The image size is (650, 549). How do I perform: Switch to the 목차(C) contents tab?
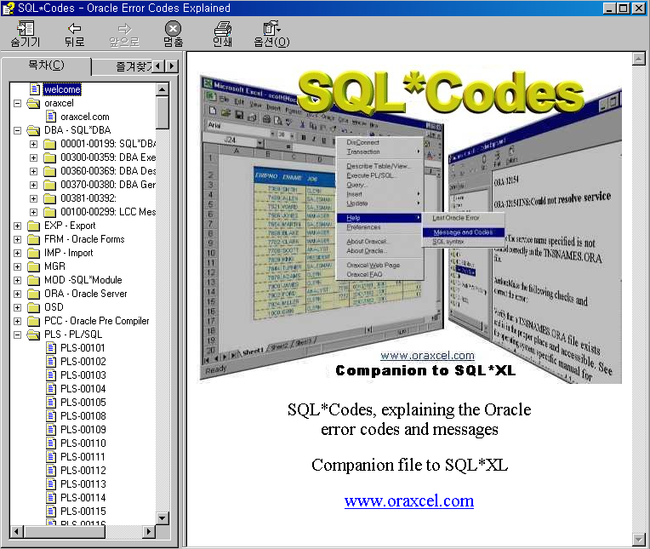[46, 66]
